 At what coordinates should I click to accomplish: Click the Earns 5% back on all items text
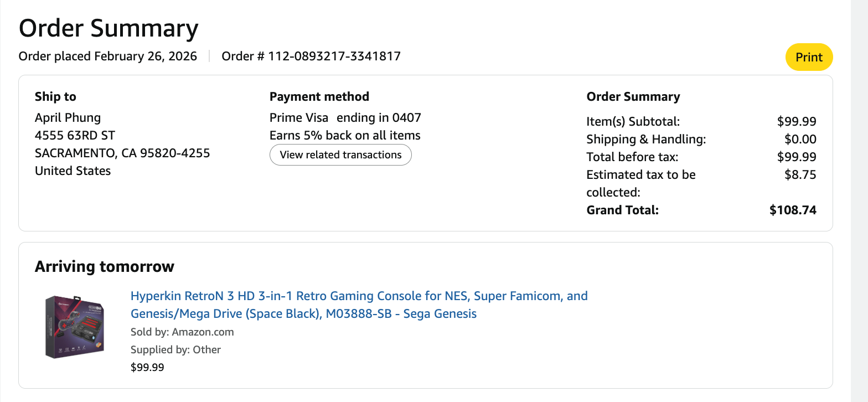(x=345, y=135)
